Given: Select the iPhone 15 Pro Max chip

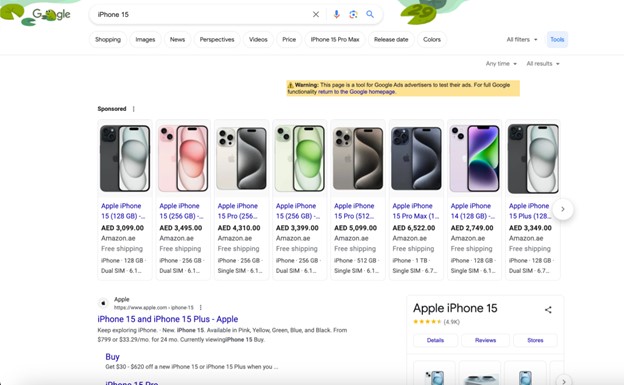Looking at the screenshot, I should pyautogui.click(x=335, y=39).
